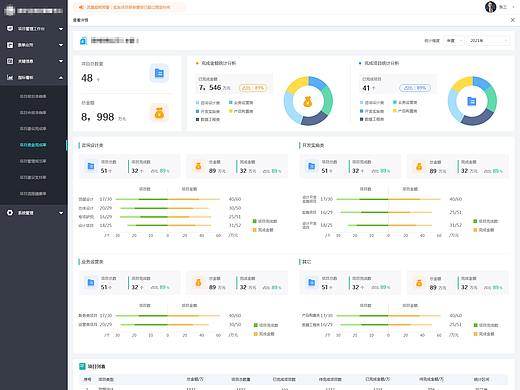Click the app logo in the sidebar header

tap(10, 11)
